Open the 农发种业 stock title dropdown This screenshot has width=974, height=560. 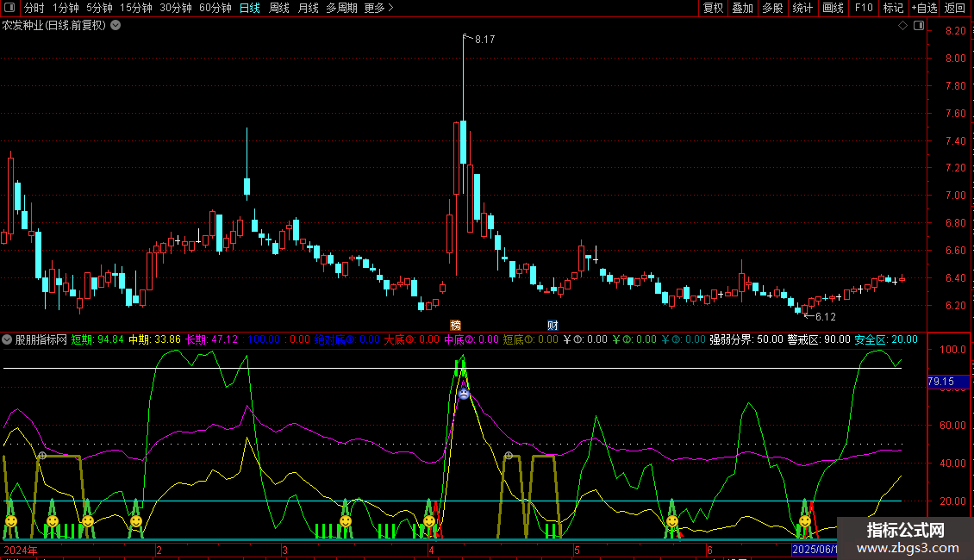coord(116,26)
